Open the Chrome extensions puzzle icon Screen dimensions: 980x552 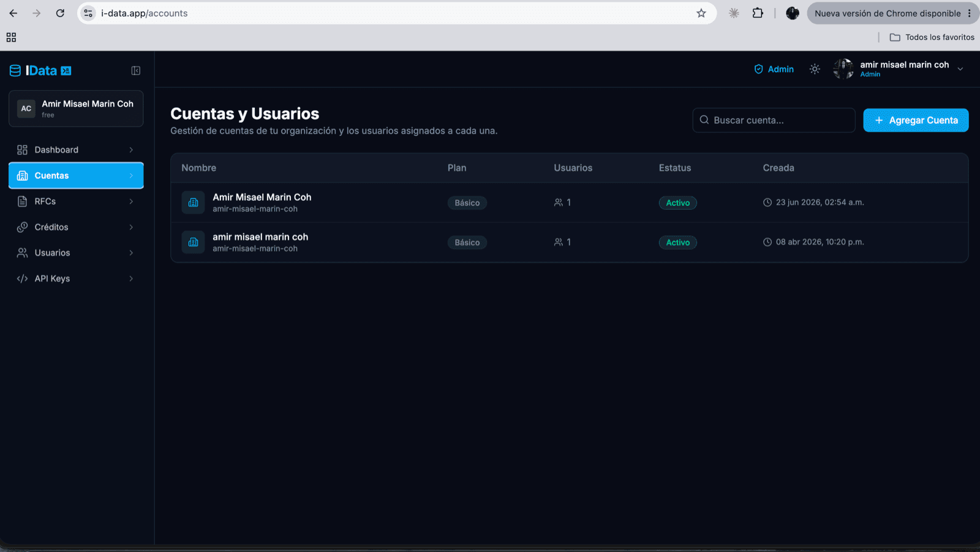(758, 13)
